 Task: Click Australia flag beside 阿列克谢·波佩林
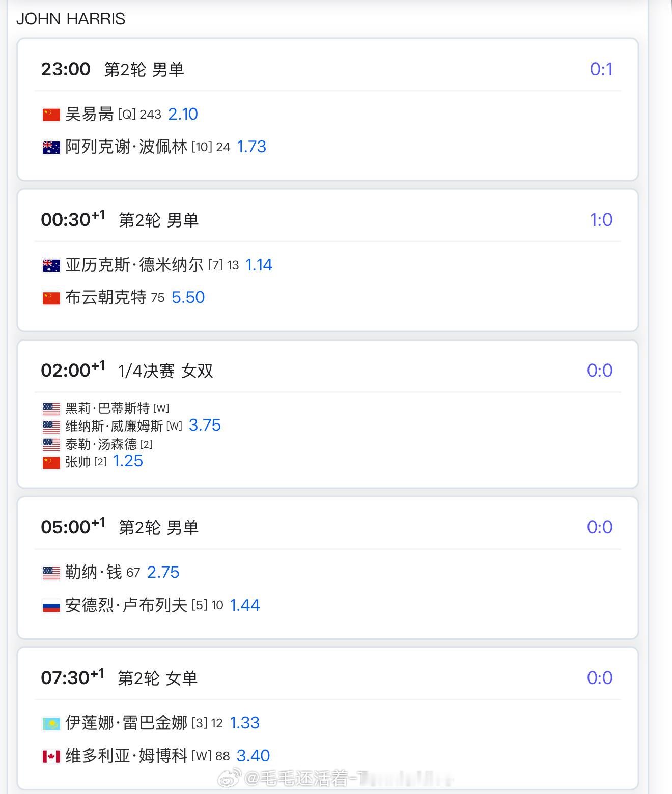[x=51, y=147]
